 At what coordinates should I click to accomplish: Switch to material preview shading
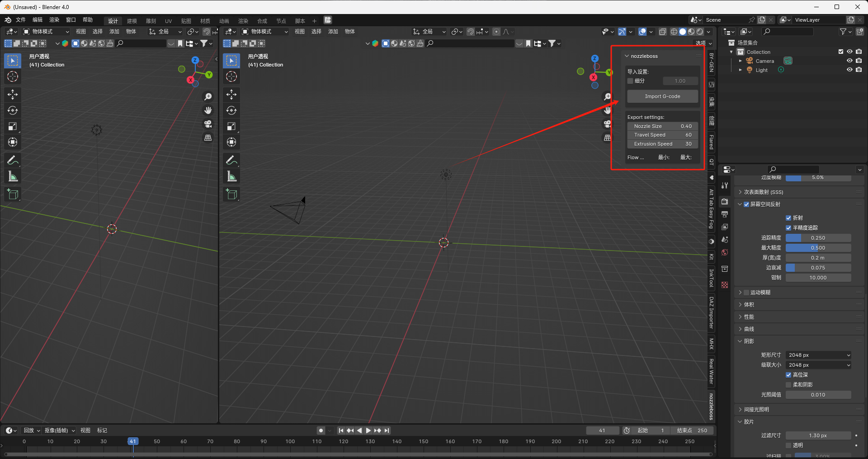(691, 32)
